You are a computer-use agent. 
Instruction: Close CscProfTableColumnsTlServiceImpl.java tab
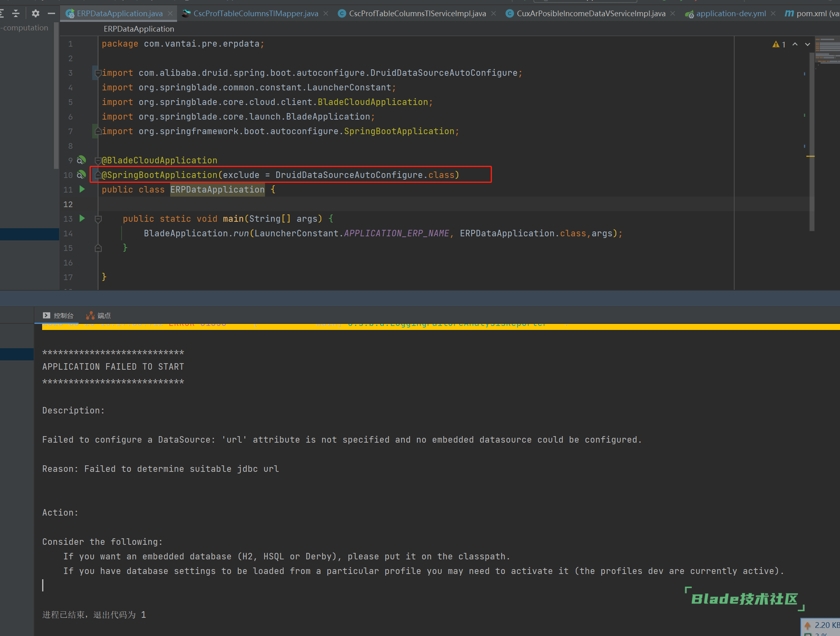coord(494,13)
